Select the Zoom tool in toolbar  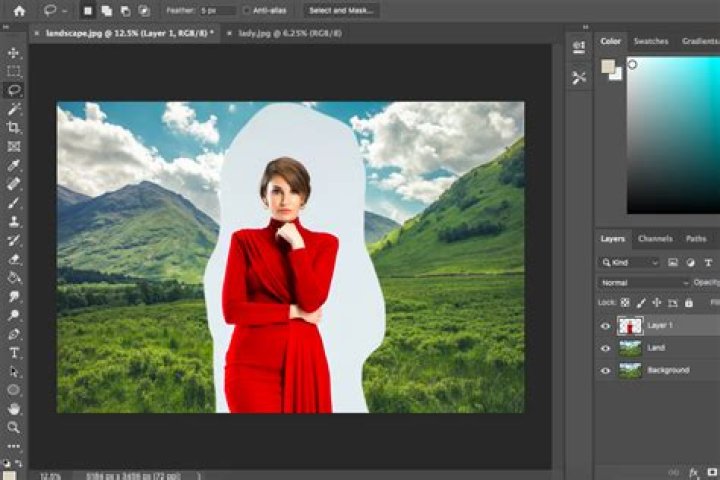click(14, 427)
